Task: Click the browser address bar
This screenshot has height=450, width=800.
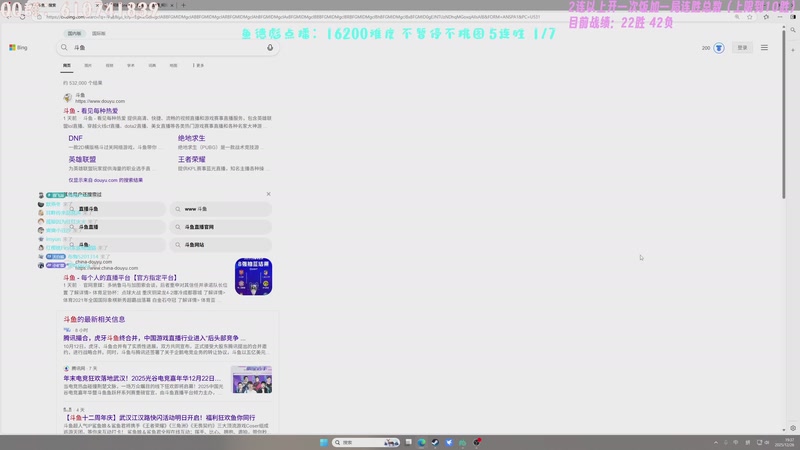Action: 383,17
